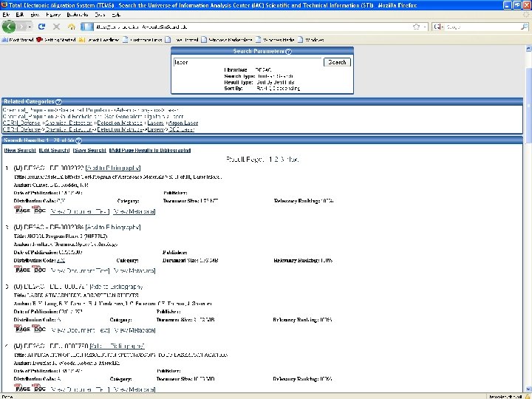Image resolution: width=532 pixels, height=399 pixels.
Task: View Metadata for result 1
Action: [134, 211]
